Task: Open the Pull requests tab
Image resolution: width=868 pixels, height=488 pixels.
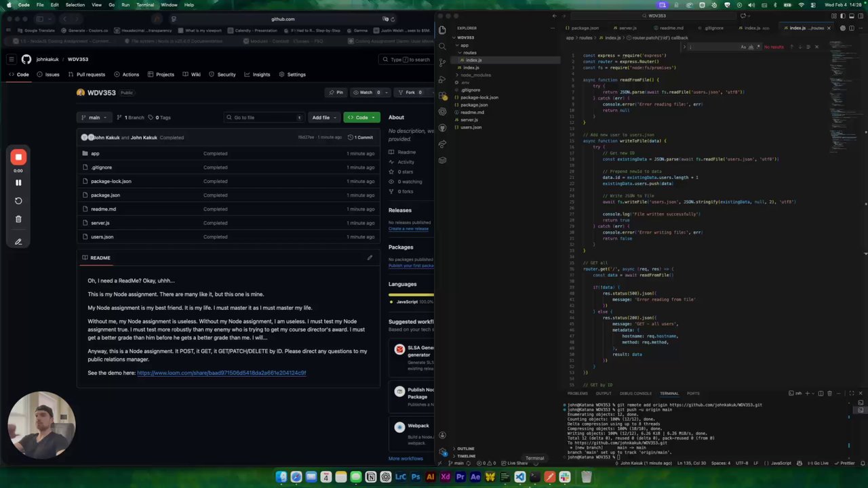Action: point(87,75)
